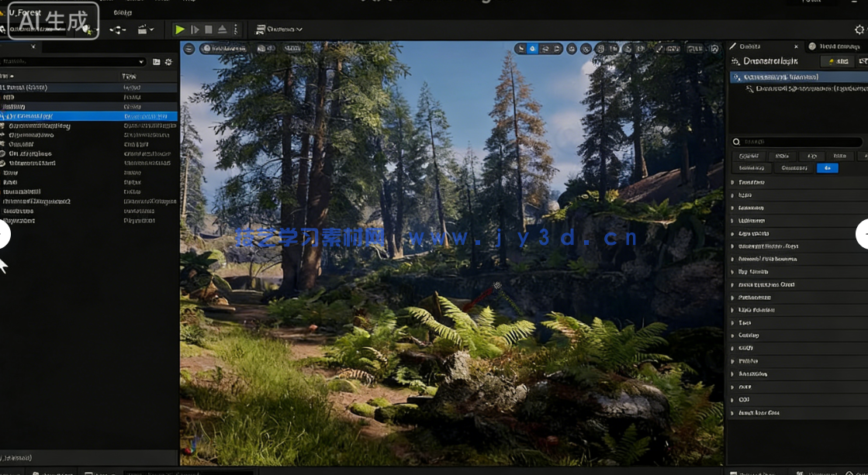This screenshot has width=868, height=475.
Task: Click the Outliner settings gear icon
Action: (x=168, y=62)
